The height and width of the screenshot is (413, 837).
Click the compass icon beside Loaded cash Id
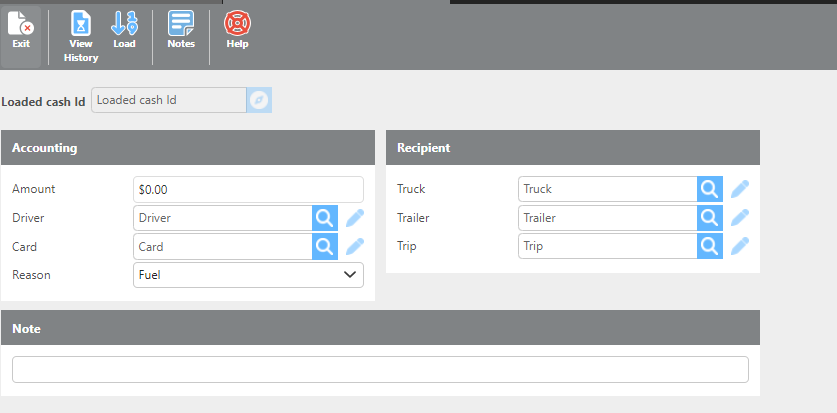(259, 100)
